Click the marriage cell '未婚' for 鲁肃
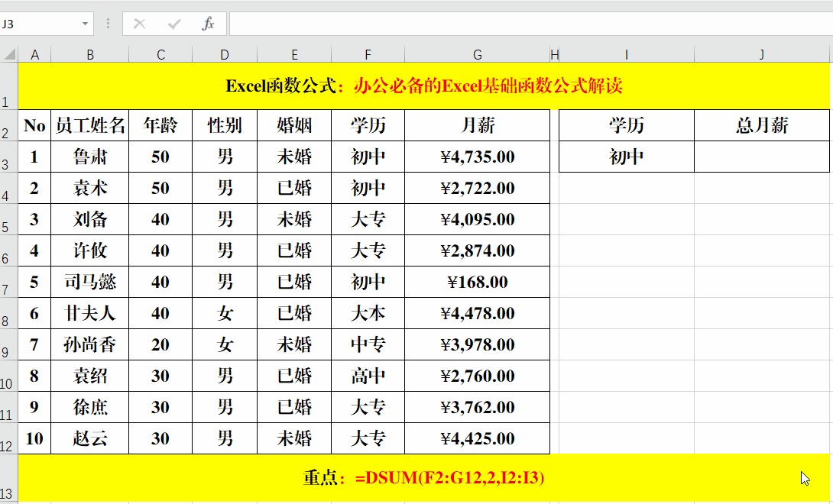This screenshot has height=504, width=833. [x=294, y=157]
